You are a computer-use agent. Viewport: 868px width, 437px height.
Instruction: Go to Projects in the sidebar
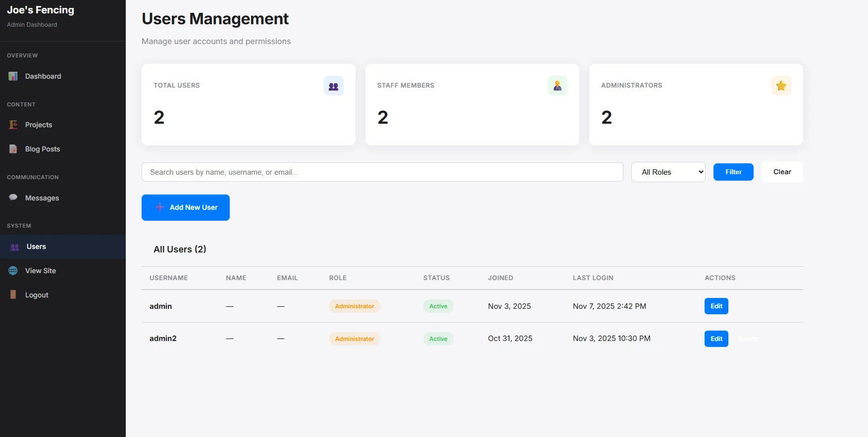[63, 125]
